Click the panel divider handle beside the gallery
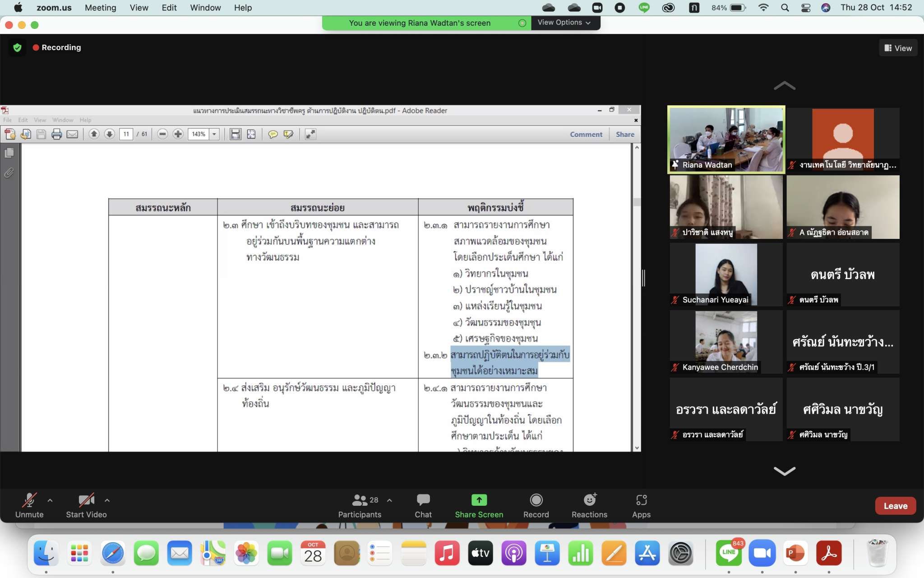Viewport: 924px width, 578px height. click(644, 278)
